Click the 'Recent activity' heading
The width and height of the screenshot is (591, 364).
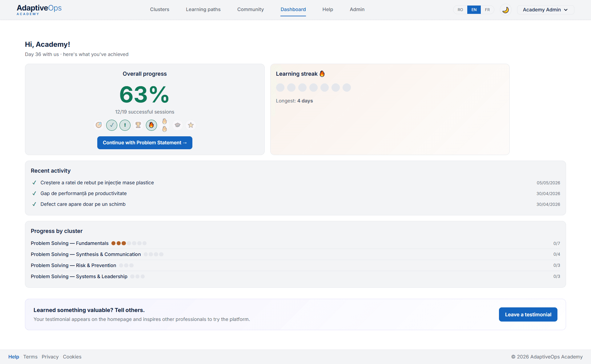pos(51,171)
